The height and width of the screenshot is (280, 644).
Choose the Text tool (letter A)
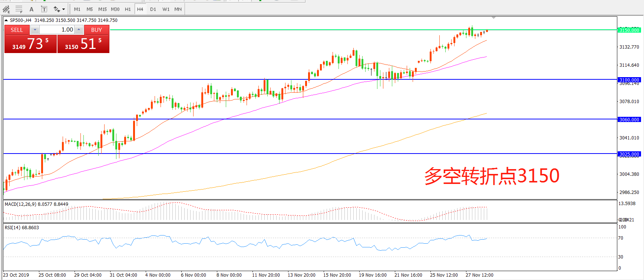click(x=32, y=9)
